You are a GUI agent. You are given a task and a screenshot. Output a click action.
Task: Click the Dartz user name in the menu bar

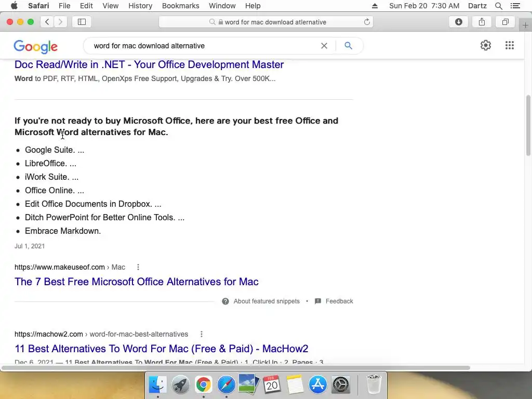tap(477, 6)
